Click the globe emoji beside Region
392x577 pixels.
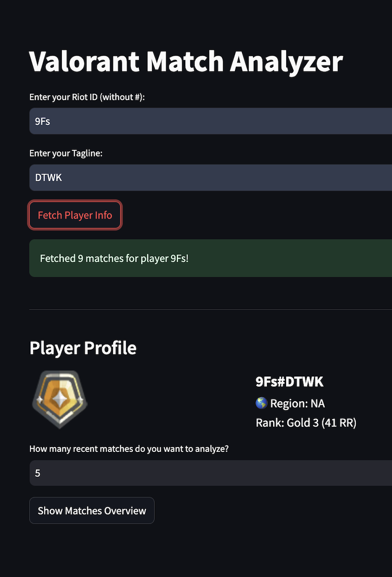[x=261, y=403]
